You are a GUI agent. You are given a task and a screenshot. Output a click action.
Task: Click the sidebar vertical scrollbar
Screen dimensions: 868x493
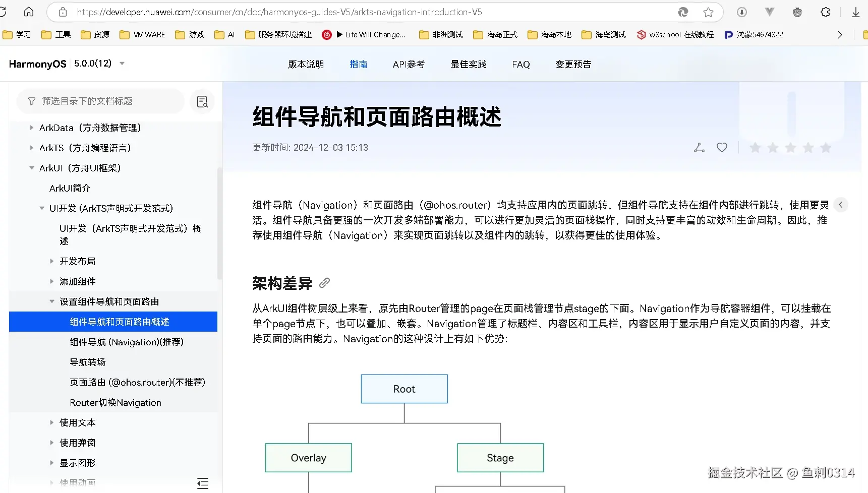click(219, 224)
